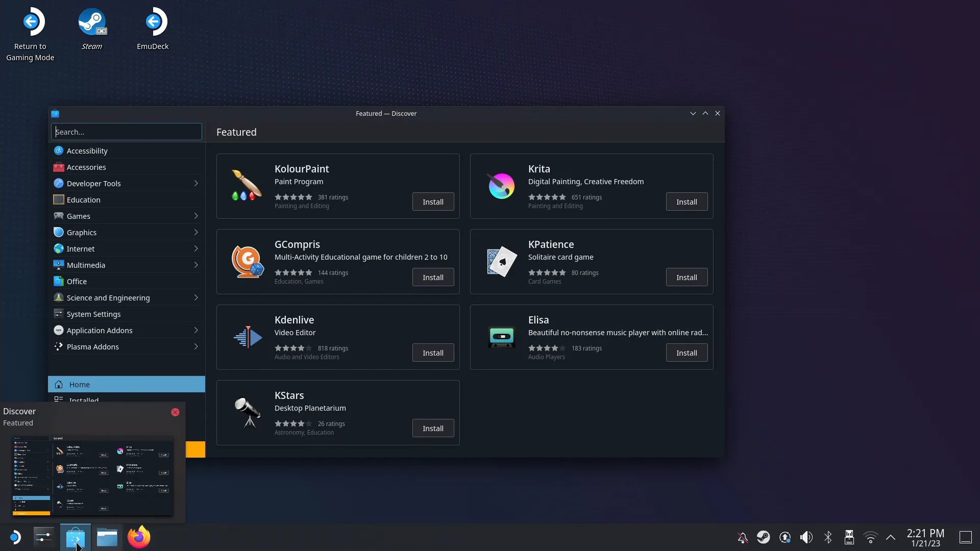Open the Steam system tray icon

764,537
